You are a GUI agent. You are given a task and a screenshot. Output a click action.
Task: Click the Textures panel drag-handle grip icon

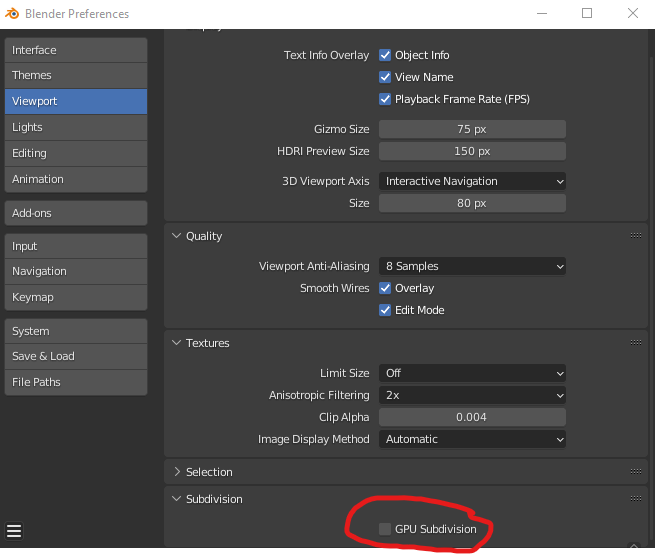(x=635, y=343)
